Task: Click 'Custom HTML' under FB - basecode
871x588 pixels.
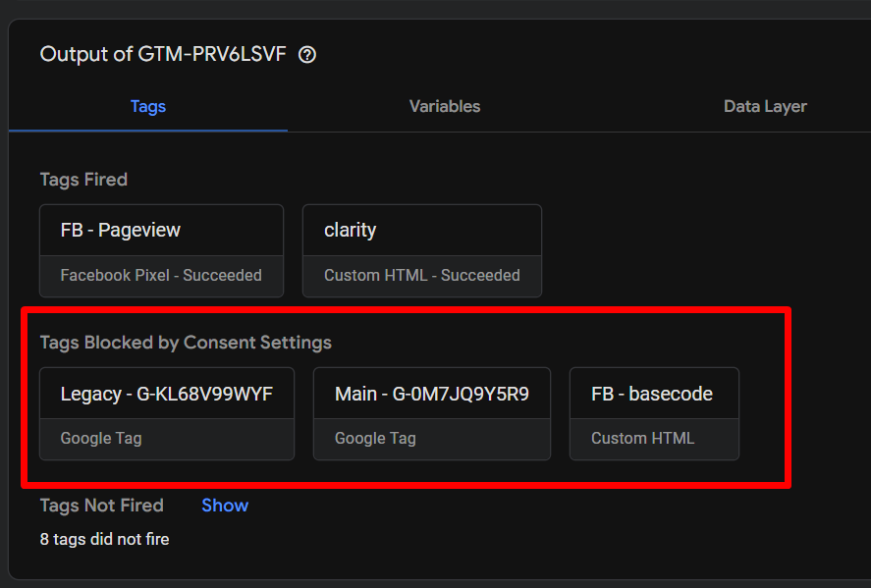Action: coord(643,439)
